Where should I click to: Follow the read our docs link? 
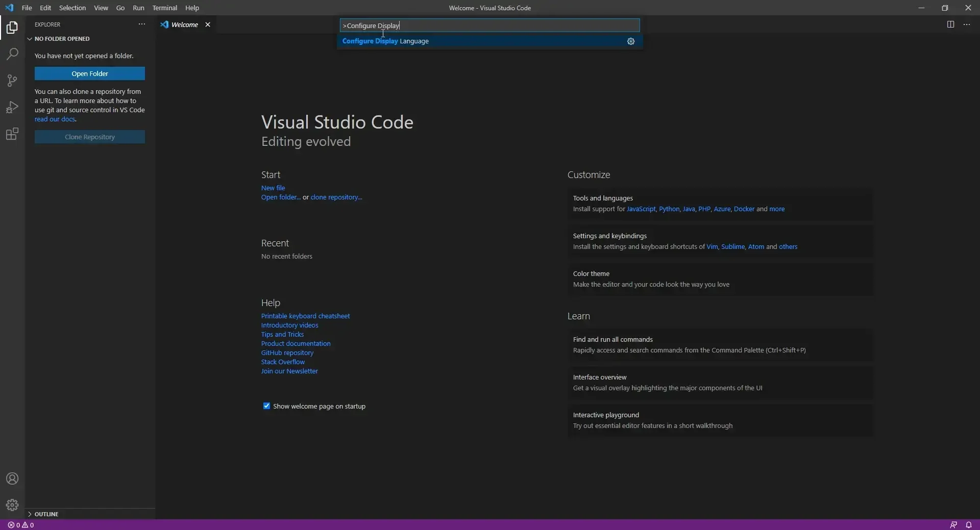click(55, 119)
